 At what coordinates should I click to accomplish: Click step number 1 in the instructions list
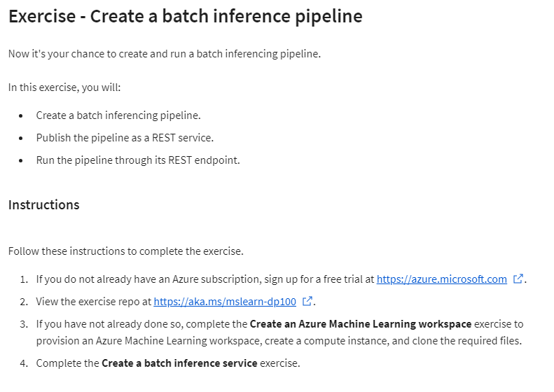23,279
